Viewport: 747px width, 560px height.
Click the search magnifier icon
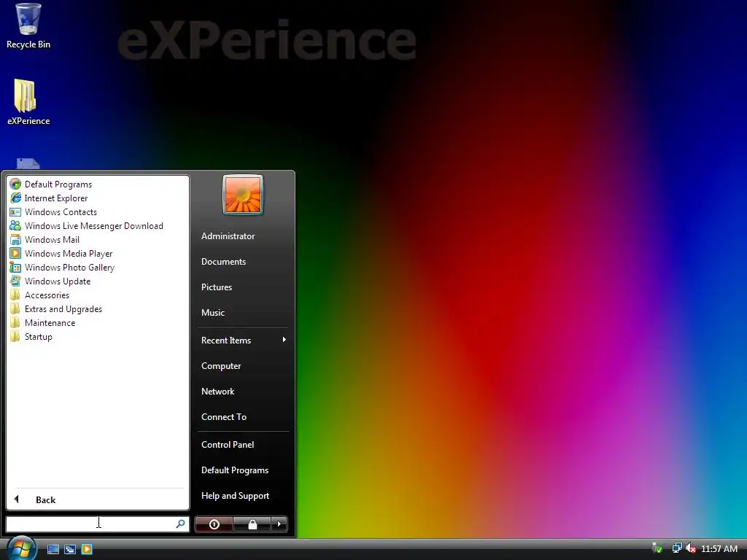pos(181,524)
